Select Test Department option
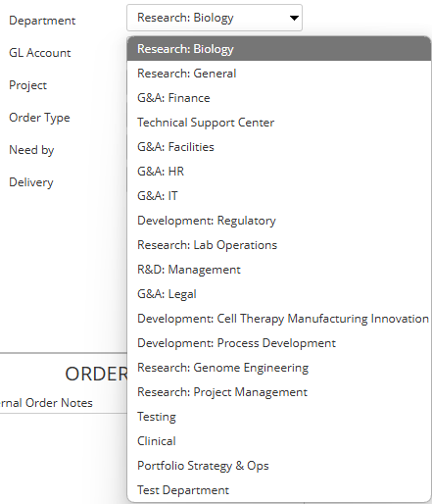 [279, 490]
